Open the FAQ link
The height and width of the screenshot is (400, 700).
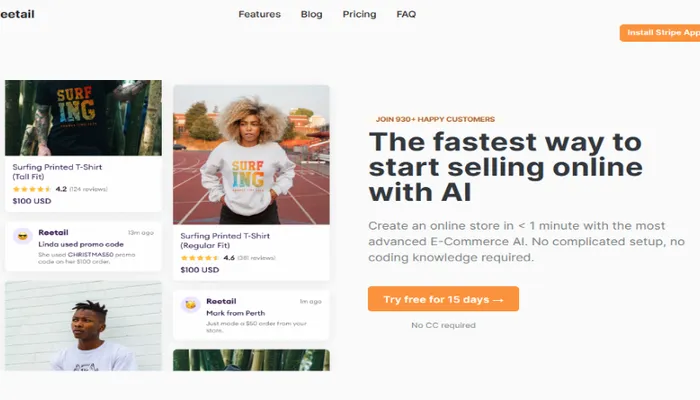[x=406, y=15]
